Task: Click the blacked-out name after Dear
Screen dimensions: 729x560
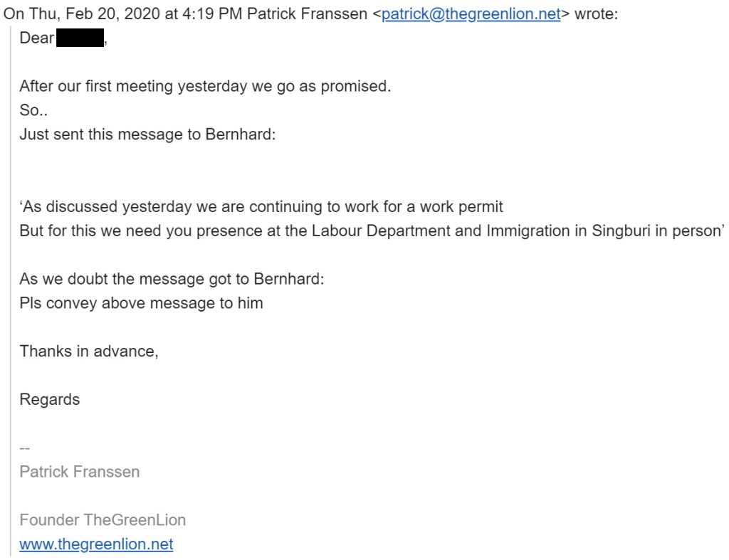Action: (80, 38)
